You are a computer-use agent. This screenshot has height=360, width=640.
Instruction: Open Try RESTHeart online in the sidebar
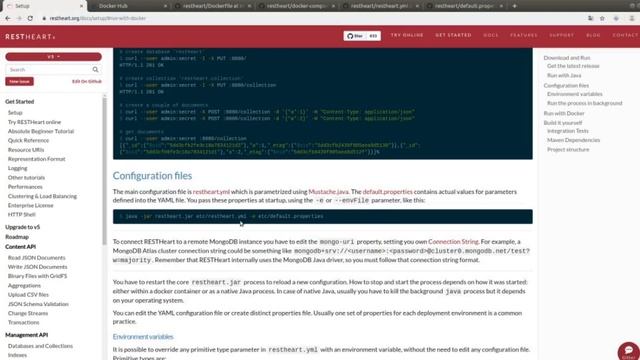point(34,122)
